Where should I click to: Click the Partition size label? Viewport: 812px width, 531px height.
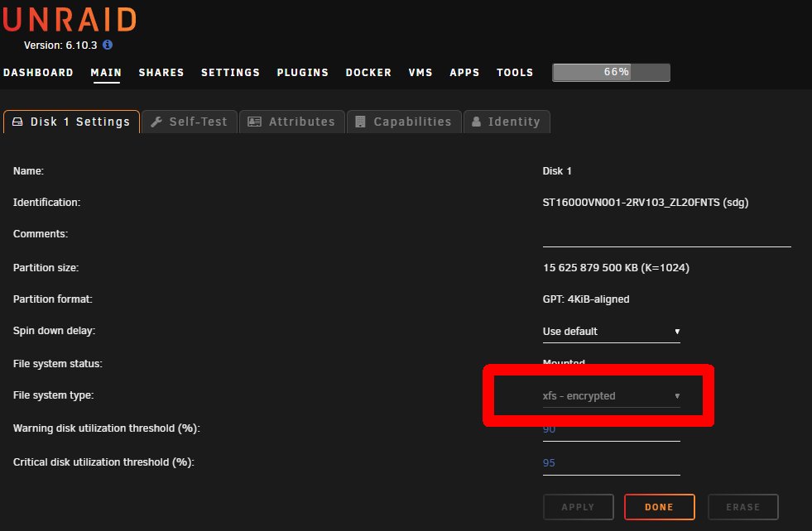coord(46,268)
